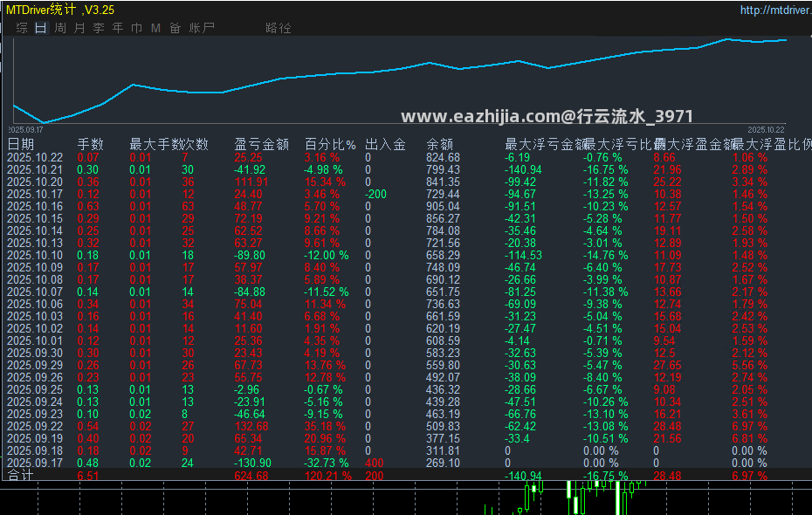Screen dimensions: 812x515
Task: Click the 出入金 column header
Action: click(x=385, y=144)
